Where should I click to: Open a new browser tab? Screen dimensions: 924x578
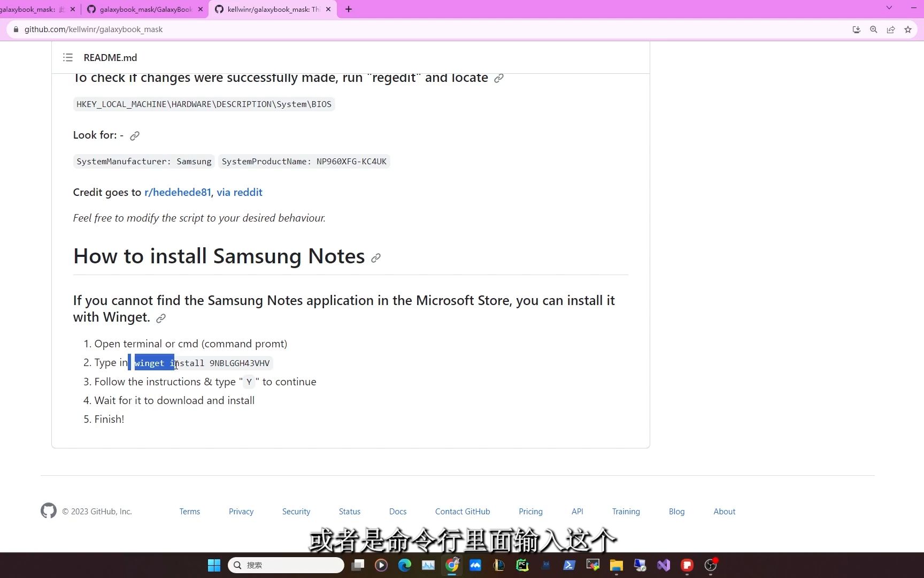349,9
